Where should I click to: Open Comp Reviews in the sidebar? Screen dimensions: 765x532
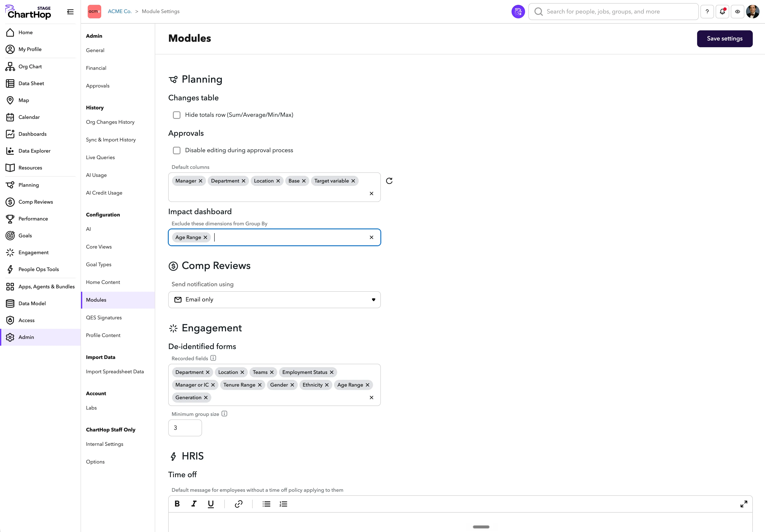[x=40, y=202]
